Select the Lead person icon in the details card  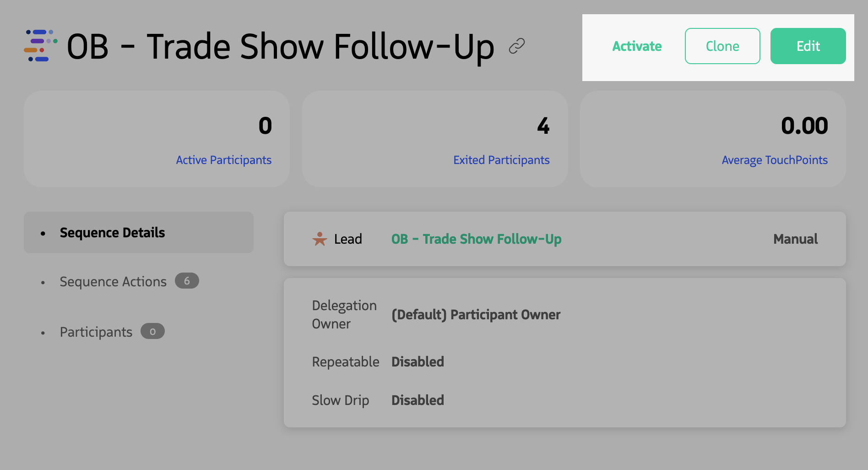coord(320,239)
